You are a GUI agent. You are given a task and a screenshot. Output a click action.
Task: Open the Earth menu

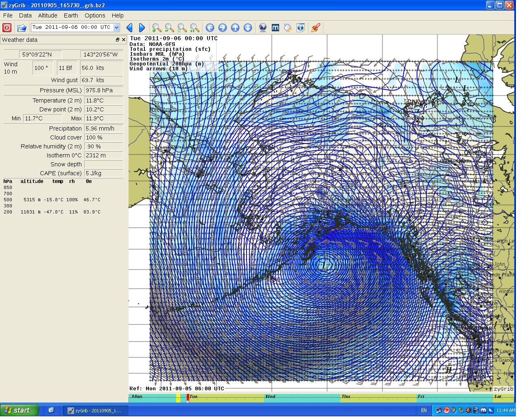click(71, 15)
